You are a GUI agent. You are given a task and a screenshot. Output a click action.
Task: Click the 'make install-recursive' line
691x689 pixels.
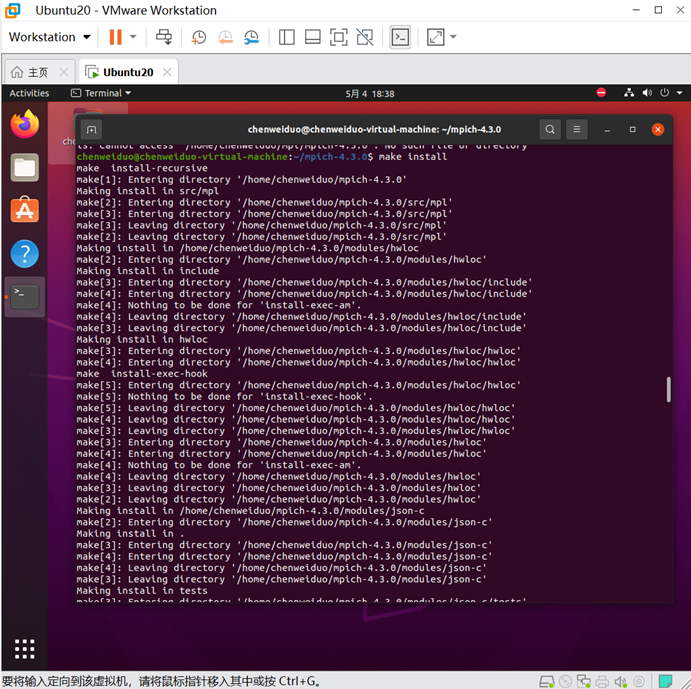[142, 168]
